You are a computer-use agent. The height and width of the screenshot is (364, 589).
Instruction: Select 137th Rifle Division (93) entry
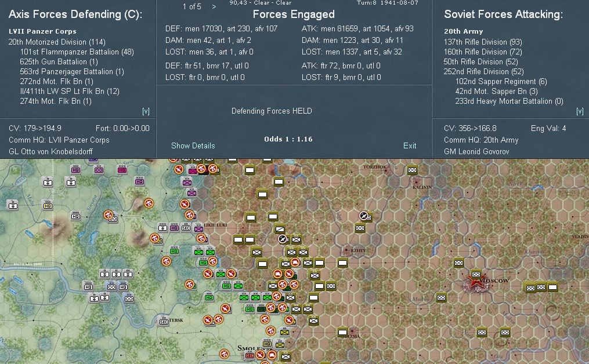click(483, 42)
